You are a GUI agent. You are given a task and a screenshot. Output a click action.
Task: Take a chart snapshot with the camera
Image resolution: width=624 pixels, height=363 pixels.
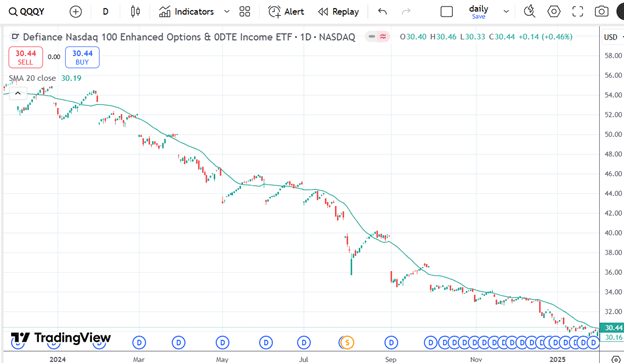[x=601, y=12]
